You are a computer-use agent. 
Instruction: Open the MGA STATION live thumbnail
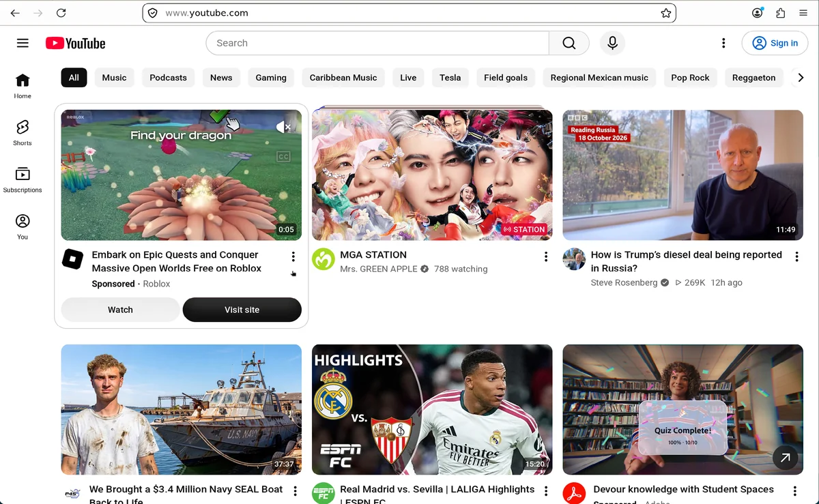point(432,175)
